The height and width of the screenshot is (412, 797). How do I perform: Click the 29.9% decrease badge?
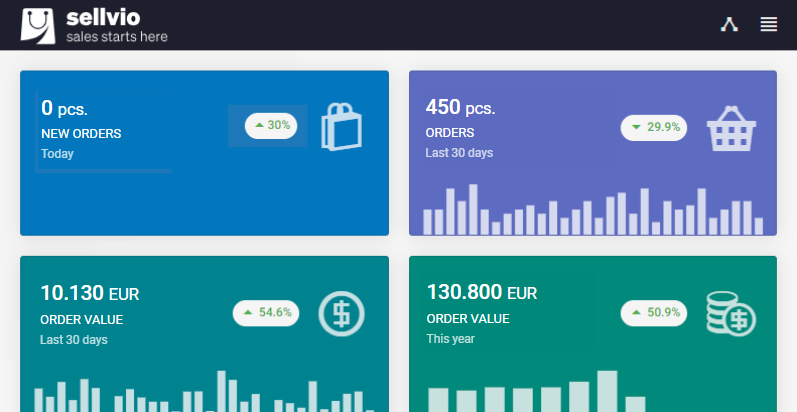tap(654, 128)
